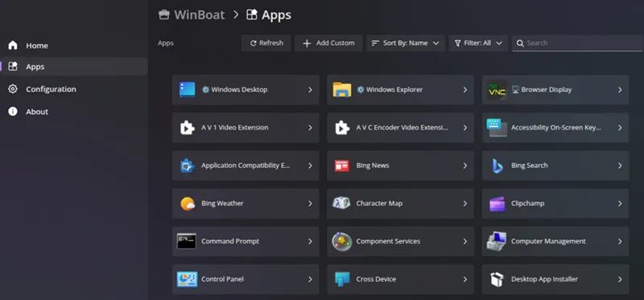Click the Bing Weather sun icon
This screenshot has width=644, height=300.
(x=188, y=203)
